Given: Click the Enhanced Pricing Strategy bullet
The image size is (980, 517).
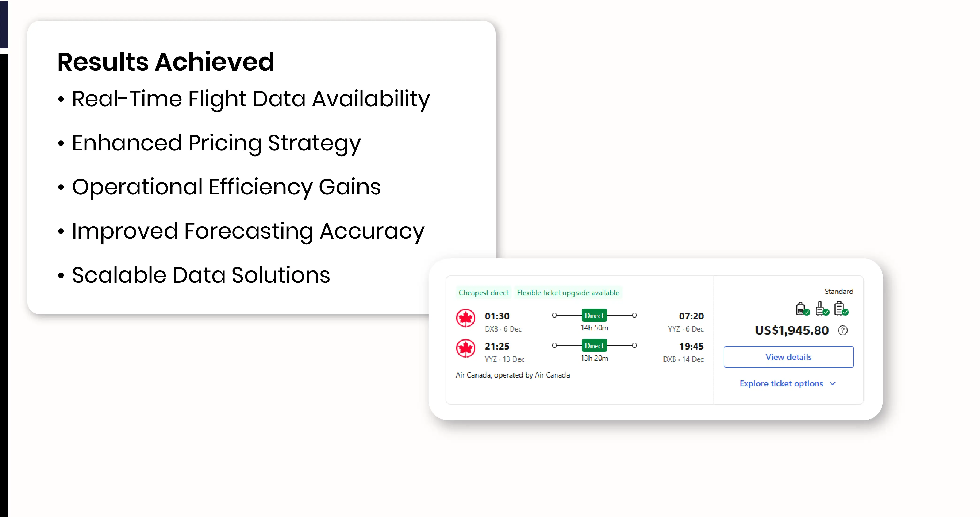Looking at the screenshot, I should click(x=216, y=143).
